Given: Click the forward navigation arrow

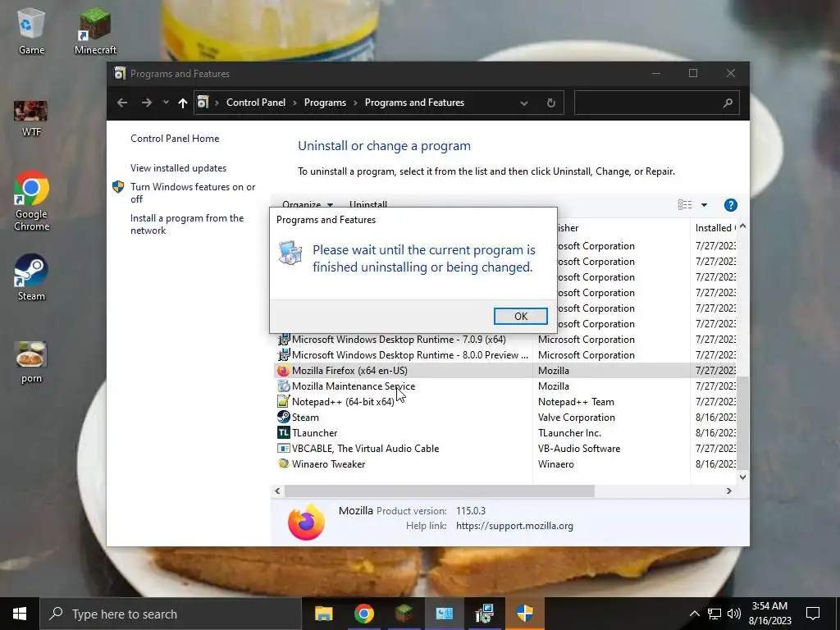Looking at the screenshot, I should click(x=146, y=103).
